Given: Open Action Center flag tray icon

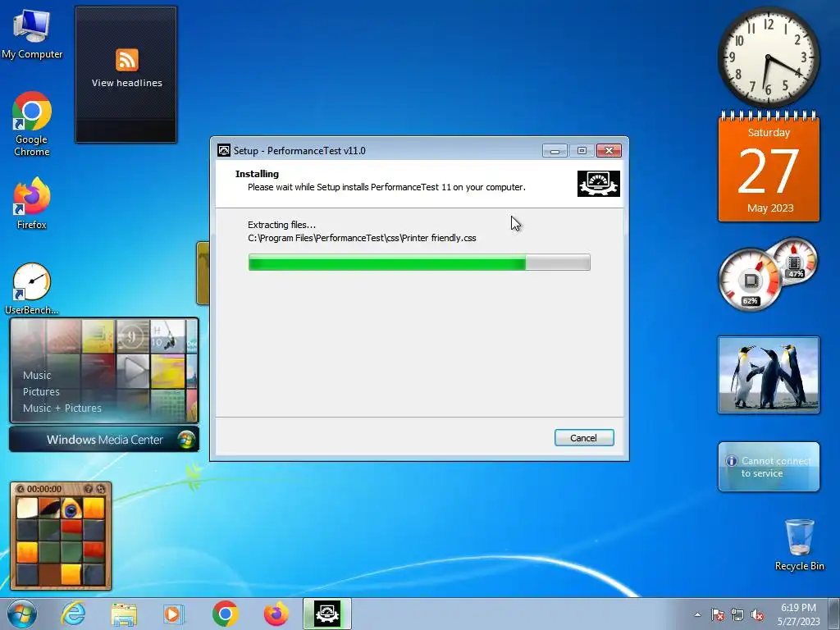Looking at the screenshot, I should click(x=718, y=614).
